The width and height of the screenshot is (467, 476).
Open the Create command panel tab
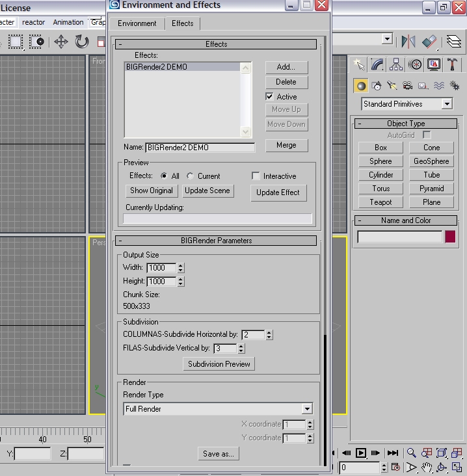click(x=359, y=64)
